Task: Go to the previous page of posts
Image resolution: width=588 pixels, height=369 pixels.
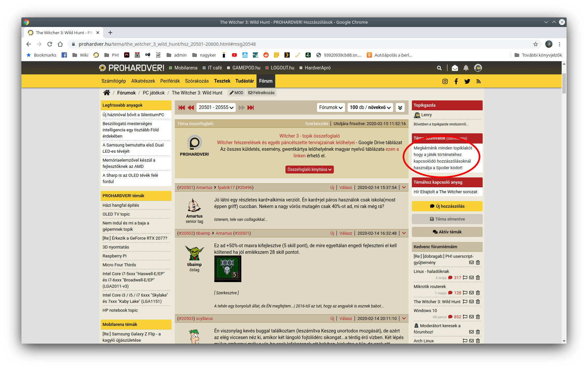Action: click(191, 108)
